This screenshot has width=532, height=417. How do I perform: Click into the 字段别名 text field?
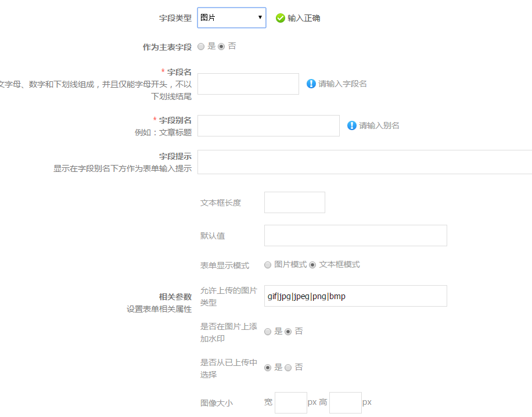268,125
